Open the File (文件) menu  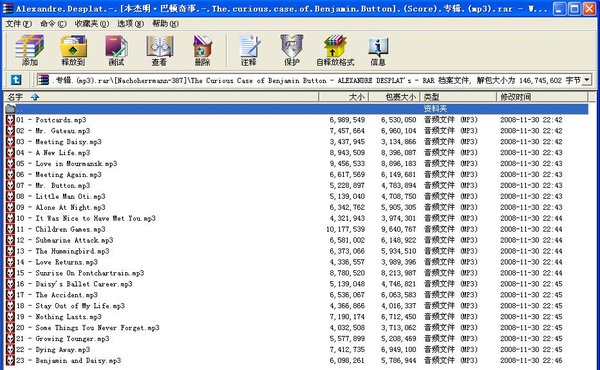point(18,24)
